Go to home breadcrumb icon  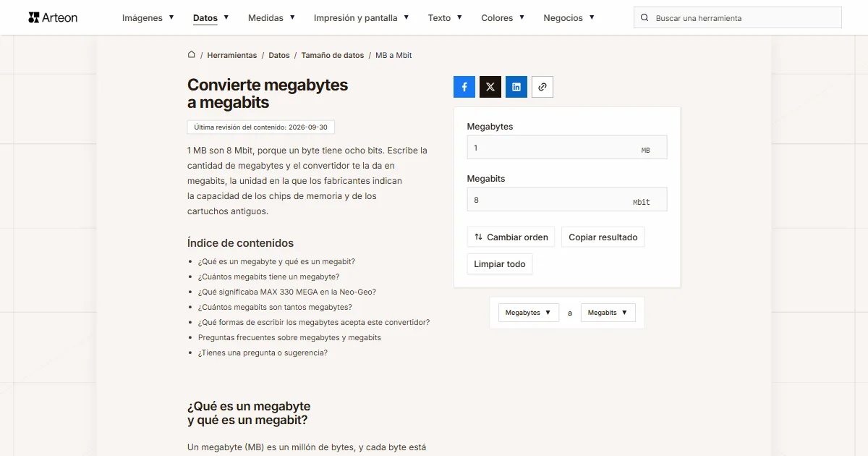tap(192, 55)
